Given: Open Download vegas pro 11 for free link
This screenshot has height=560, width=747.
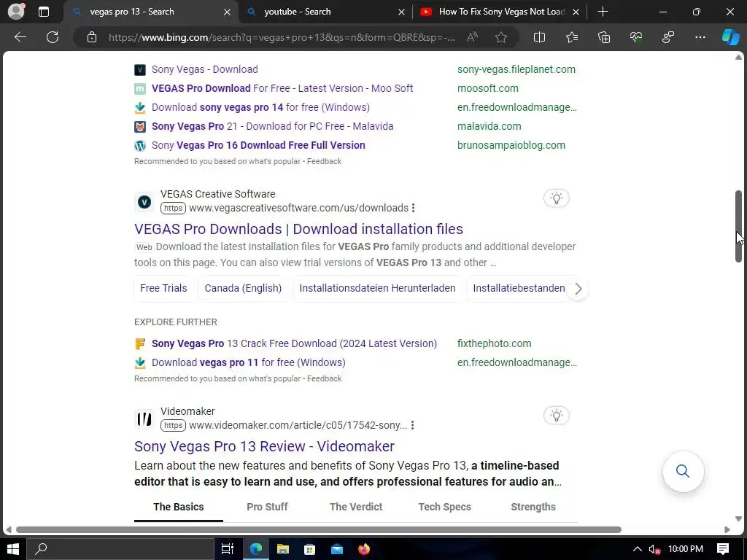Looking at the screenshot, I should (248, 362).
